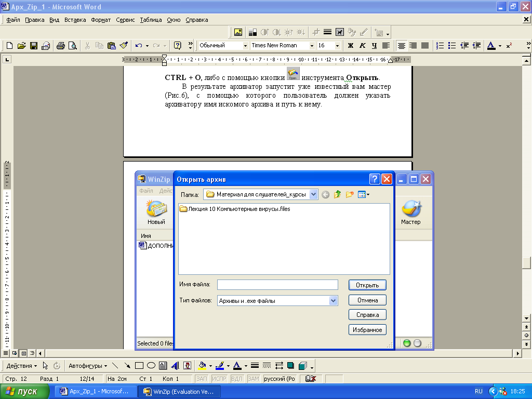Open the Формат menu
The height and width of the screenshot is (399, 532).
(x=101, y=20)
